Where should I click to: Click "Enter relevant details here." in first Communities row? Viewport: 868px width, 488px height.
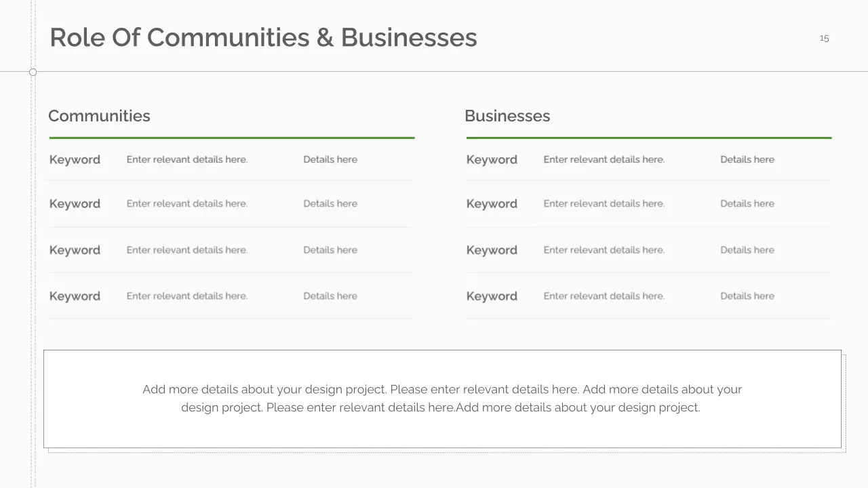coord(187,159)
